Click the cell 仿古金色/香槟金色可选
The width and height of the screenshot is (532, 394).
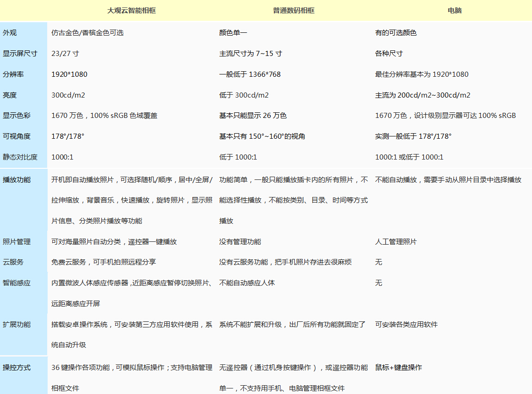click(x=87, y=33)
